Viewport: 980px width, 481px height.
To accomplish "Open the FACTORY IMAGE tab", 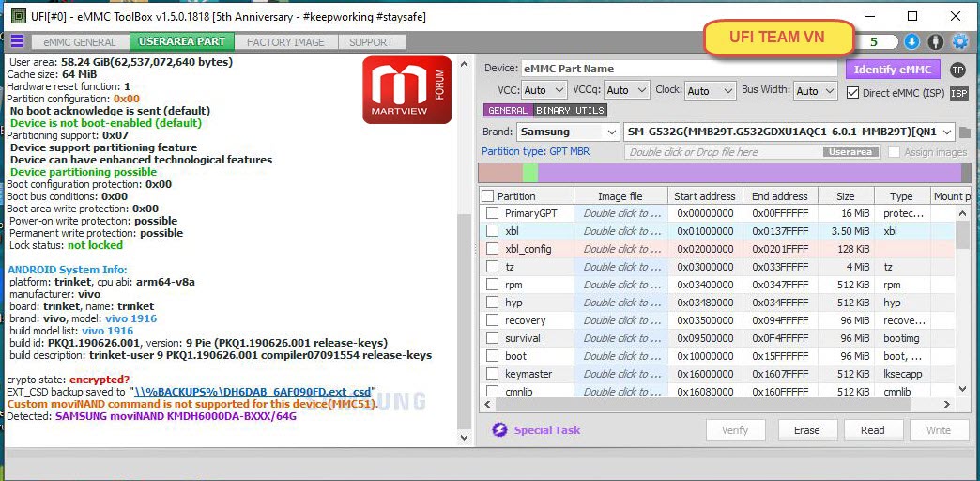I will (285, 42).
